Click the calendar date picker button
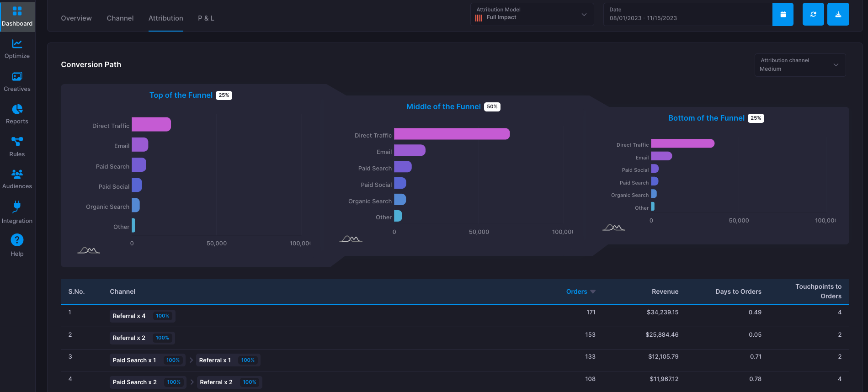 click(783, 14)
